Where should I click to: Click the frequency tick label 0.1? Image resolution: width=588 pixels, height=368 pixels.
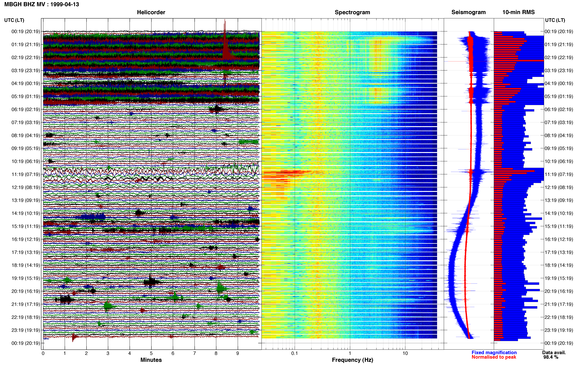click(x=295, y=353)
